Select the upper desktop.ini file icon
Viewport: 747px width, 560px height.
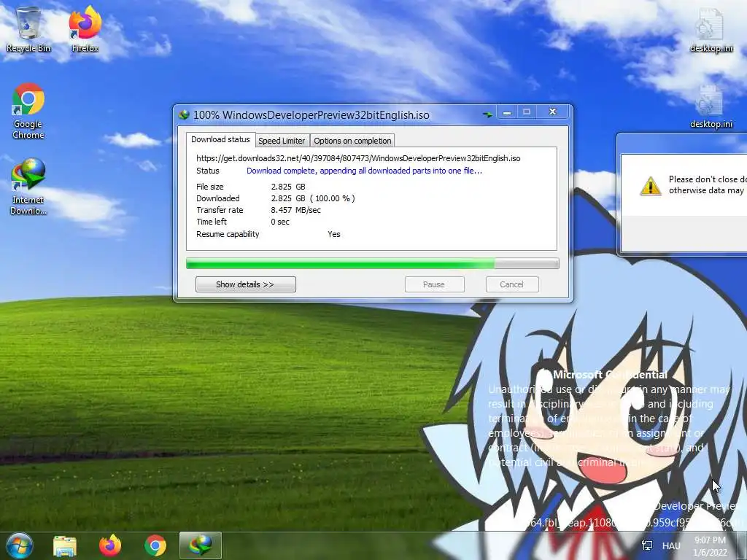(711, 29)
